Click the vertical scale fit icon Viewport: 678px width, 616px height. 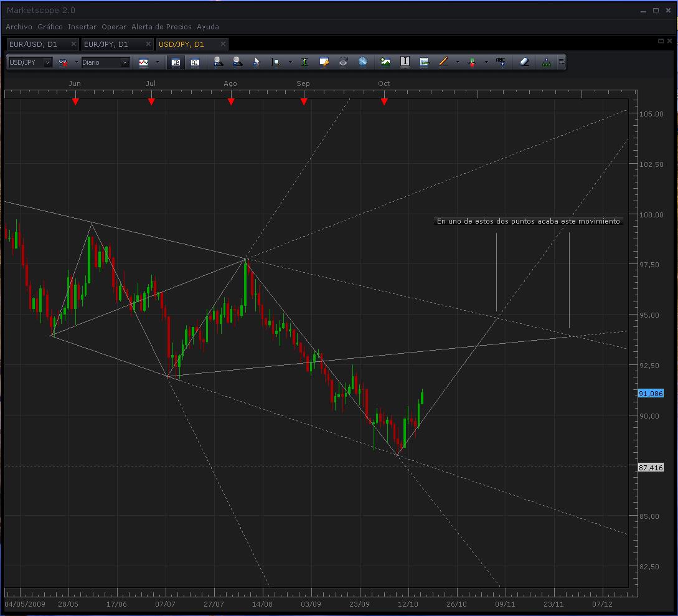pyautogui.click(x=304, y=62)
